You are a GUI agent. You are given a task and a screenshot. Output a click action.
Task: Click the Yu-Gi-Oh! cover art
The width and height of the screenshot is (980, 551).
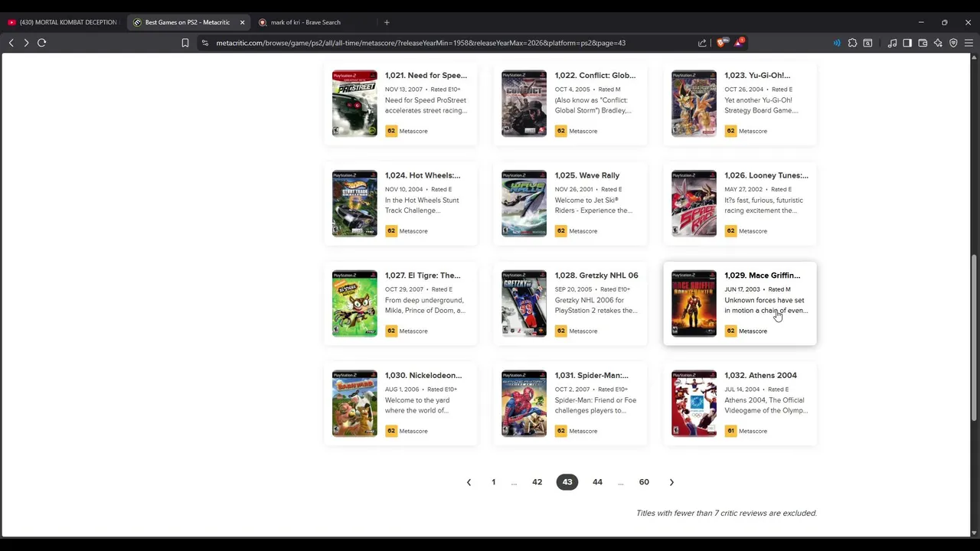pyautogui.click(x=694, y=103)
